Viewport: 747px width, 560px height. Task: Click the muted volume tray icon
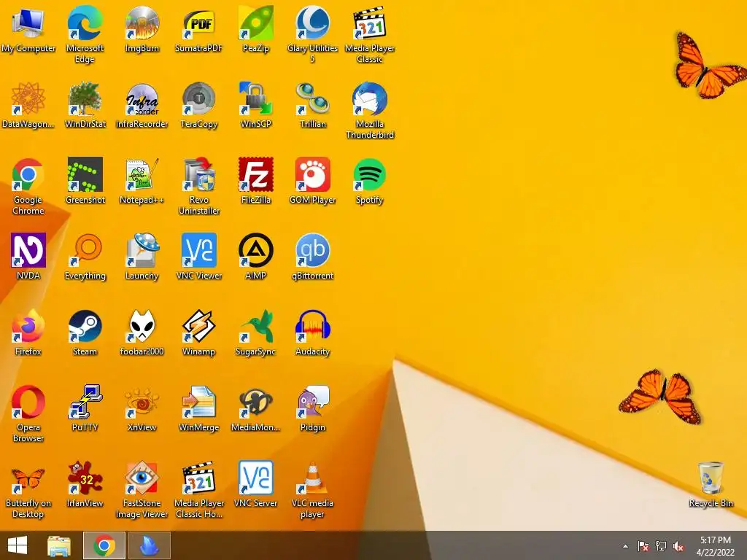pos(678,546)
